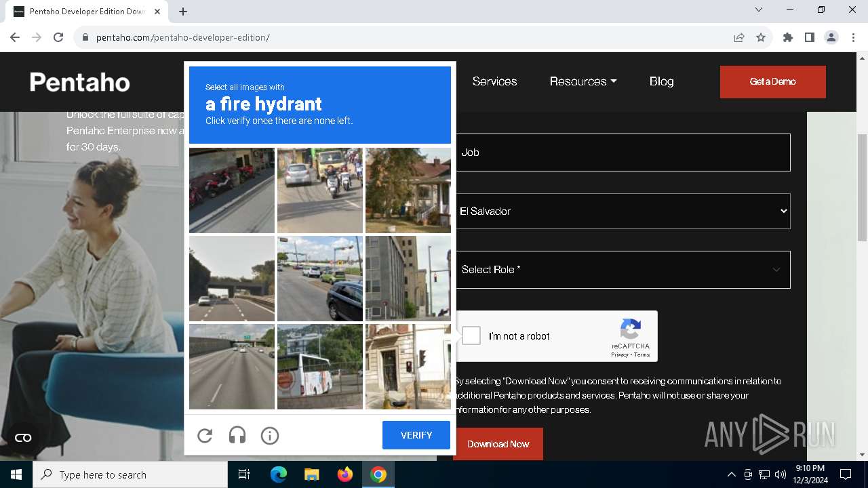
Task: Open the reCAPTCHA Privacy link
Action: tap(619, 354)
